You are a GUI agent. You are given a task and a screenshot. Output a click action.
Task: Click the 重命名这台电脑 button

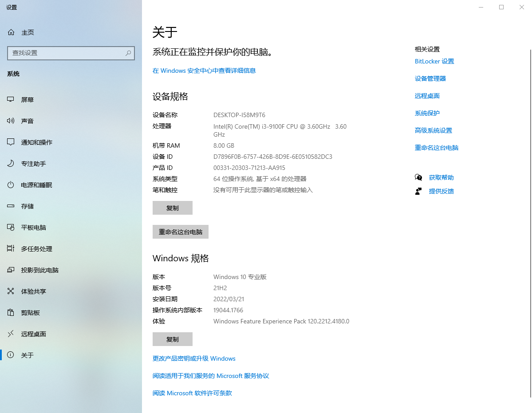tap(181, 232)
